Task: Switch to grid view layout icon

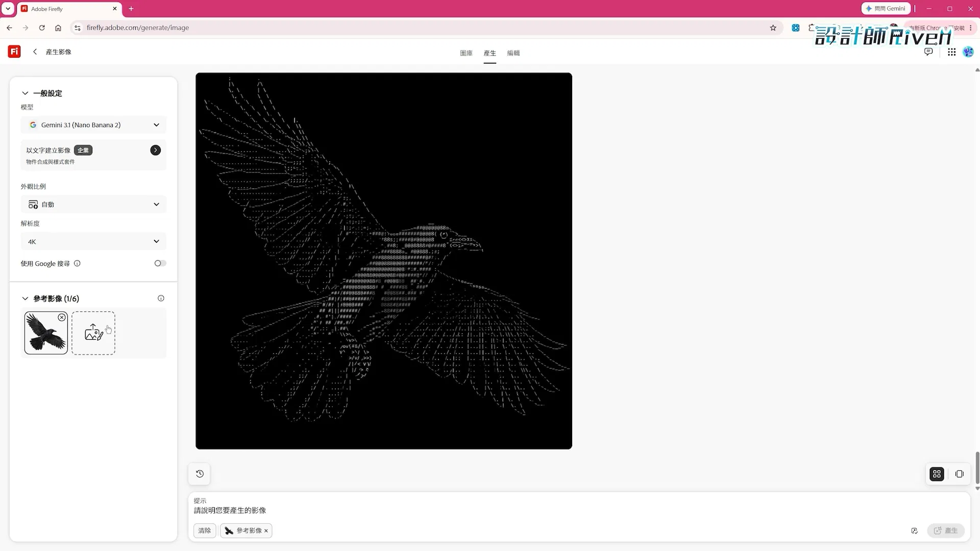Action: [937, 474]
